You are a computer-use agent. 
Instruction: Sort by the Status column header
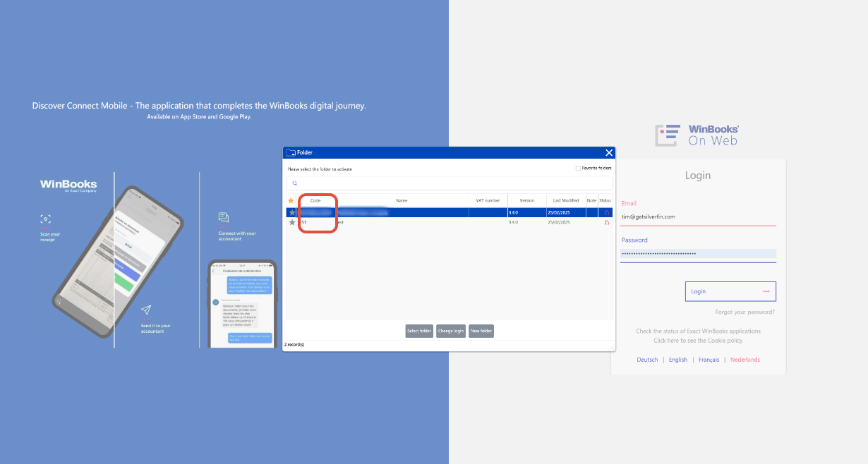605,200
